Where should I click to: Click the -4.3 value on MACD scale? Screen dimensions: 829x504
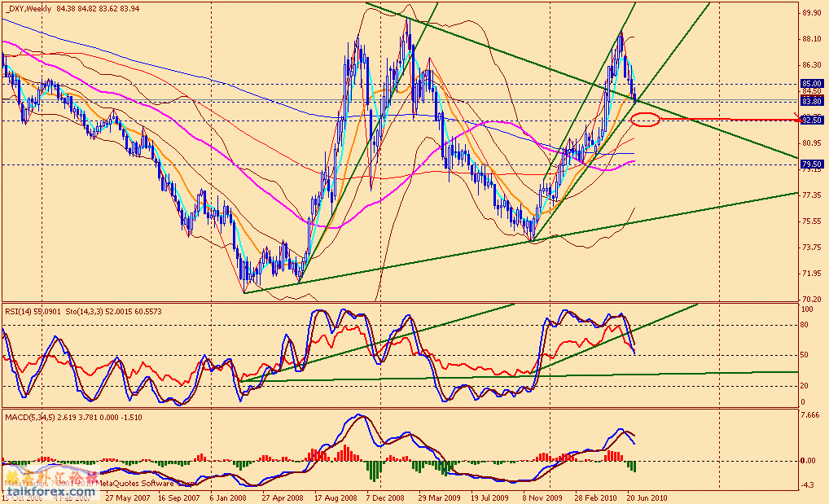pyautogui.click(x=807, y=485)
